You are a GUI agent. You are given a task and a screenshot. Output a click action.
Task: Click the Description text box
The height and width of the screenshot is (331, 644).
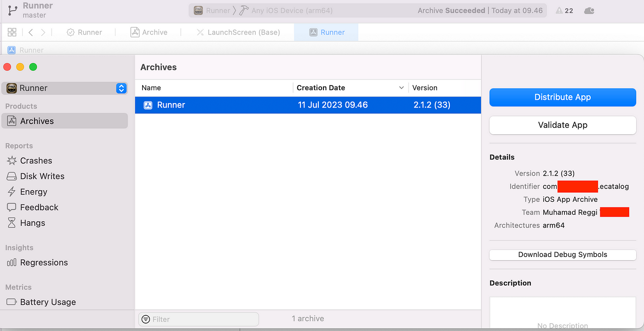click(563, 313)
